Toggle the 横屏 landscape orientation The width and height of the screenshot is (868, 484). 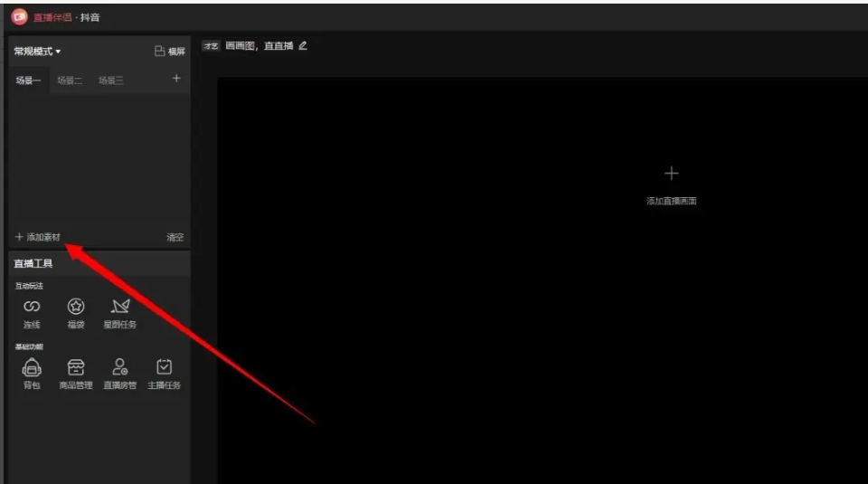(169, 52)
